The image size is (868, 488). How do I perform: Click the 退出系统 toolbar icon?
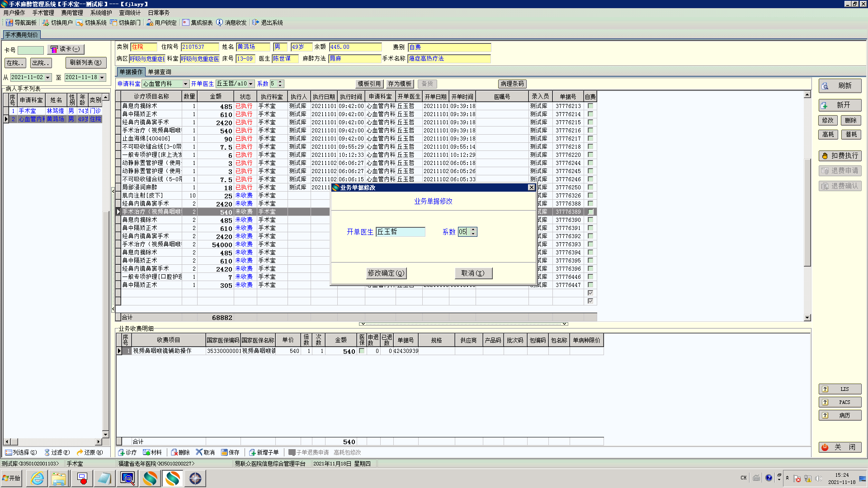pos(256,23)
